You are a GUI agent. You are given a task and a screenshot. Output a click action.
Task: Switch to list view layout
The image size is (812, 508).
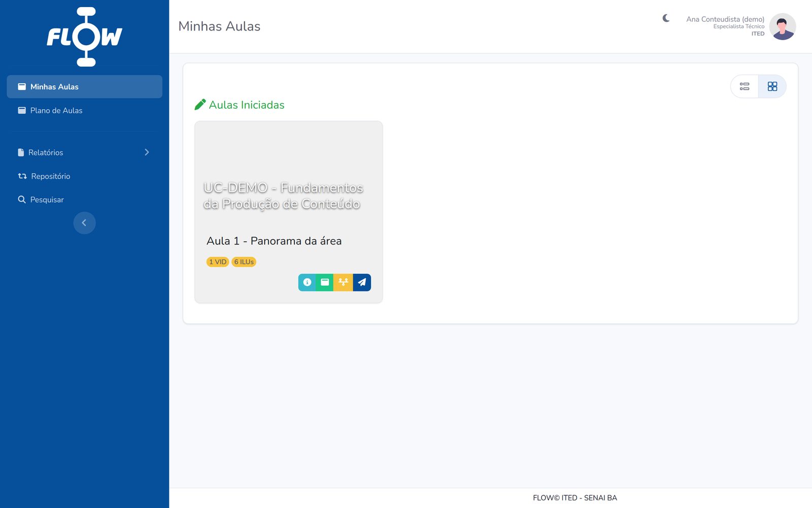click(x=745, y=86)
